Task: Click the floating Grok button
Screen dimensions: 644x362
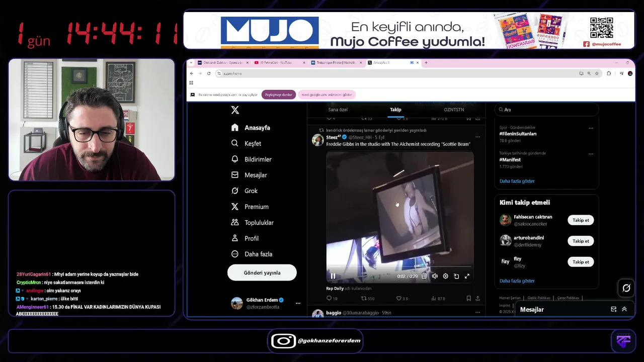Action: point(626,288)
